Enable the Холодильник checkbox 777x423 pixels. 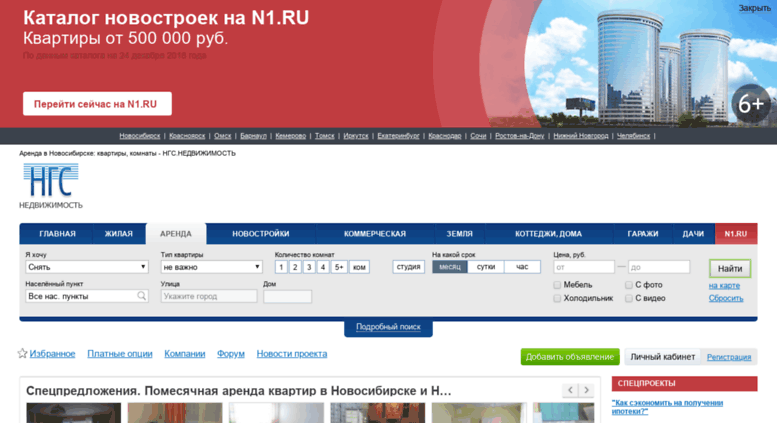click(557, 298)
